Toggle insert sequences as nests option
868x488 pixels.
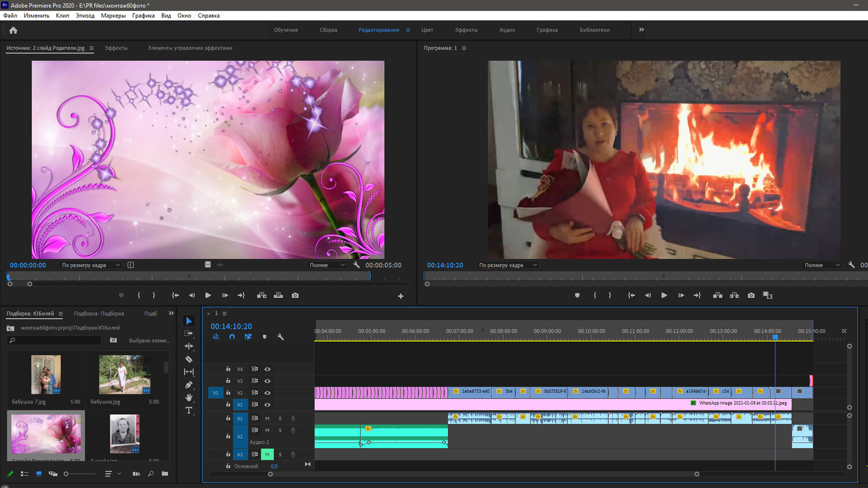(216, 337)
